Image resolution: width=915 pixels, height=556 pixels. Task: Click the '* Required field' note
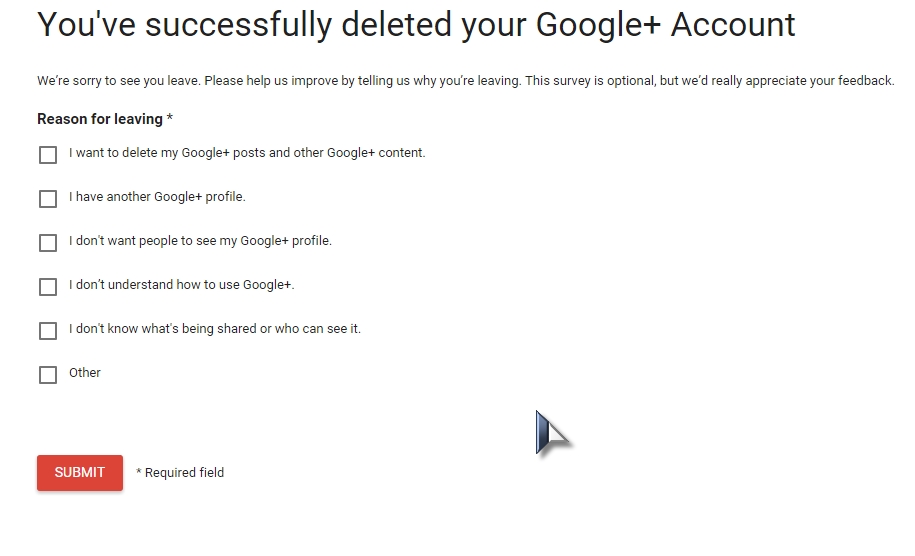point(180,473)
